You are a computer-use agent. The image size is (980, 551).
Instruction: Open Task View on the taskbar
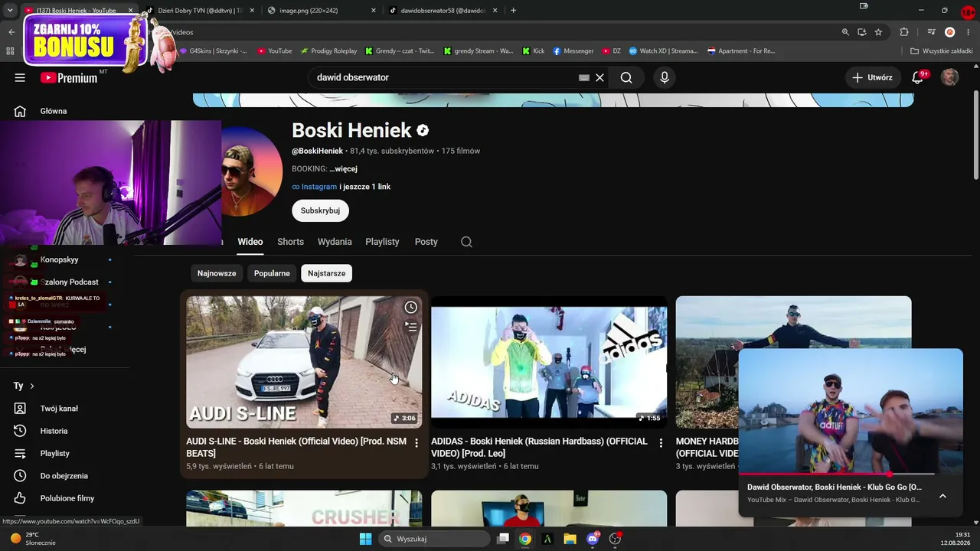click(x=503, y=539)
